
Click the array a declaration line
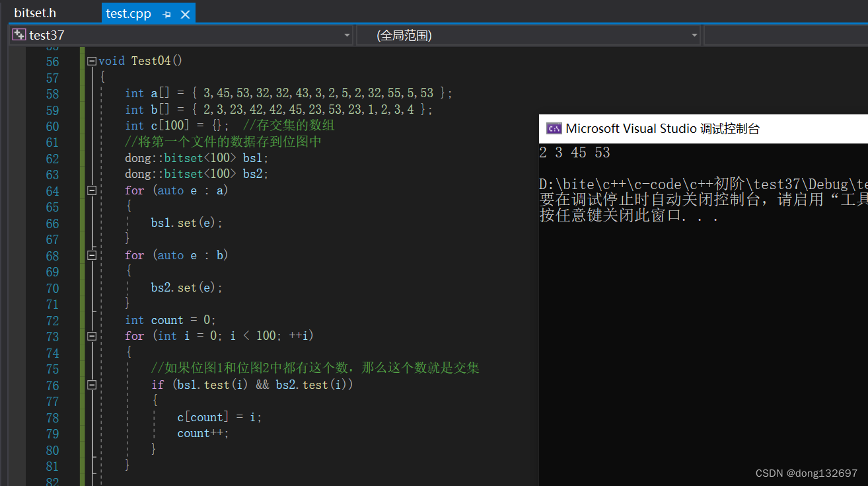(x=289, y=93)
